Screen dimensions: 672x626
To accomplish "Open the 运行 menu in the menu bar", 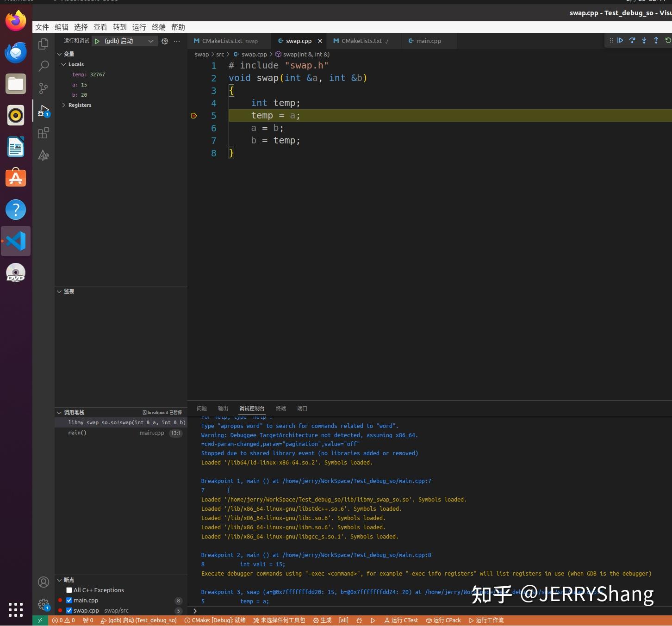I will coord(139,27).
